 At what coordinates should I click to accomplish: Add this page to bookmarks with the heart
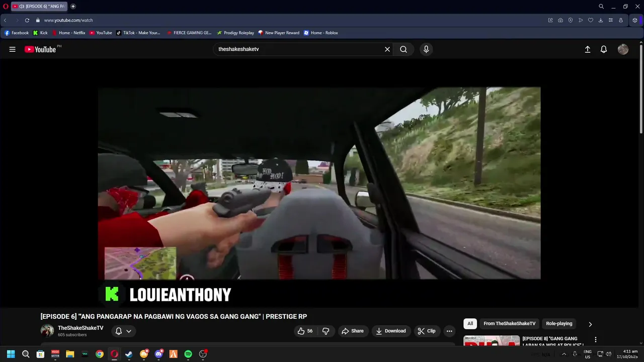[x=591, y=20]
